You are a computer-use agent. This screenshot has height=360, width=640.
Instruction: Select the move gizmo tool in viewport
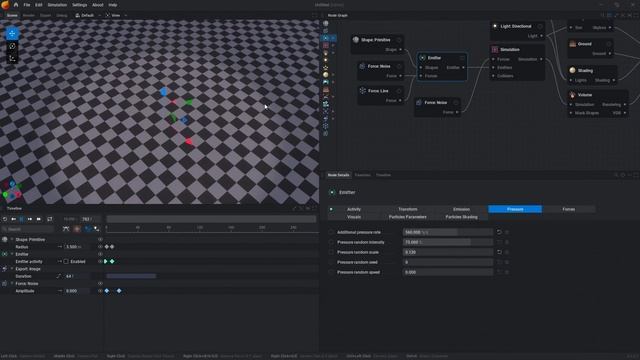pyautogui.click(x=12, y=33)
